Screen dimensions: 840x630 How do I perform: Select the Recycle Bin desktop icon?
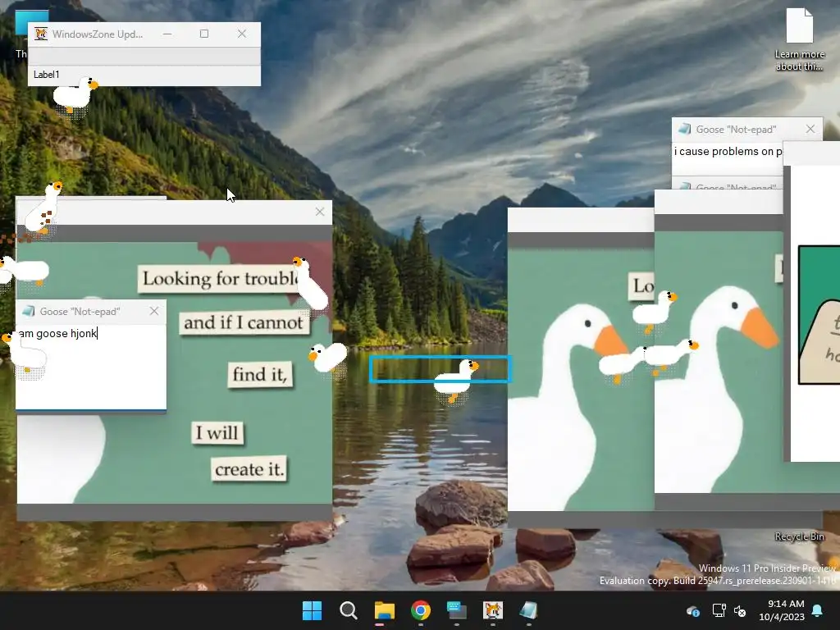(x=799, y=536)
